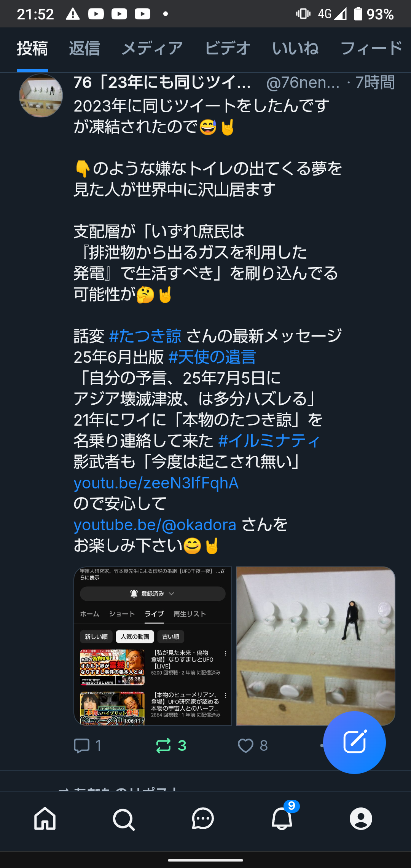Screen dimensions: 411x868
Task: Open Search magnifier in bottom bar
Action: pyautogui.click(x=124, y=819)
